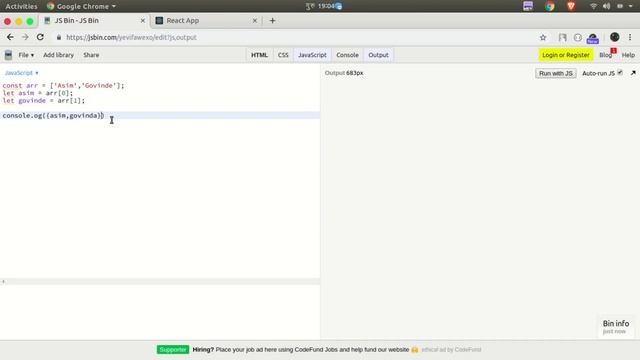Open the system menu arrow in the top bar

[x=631, y=6]
